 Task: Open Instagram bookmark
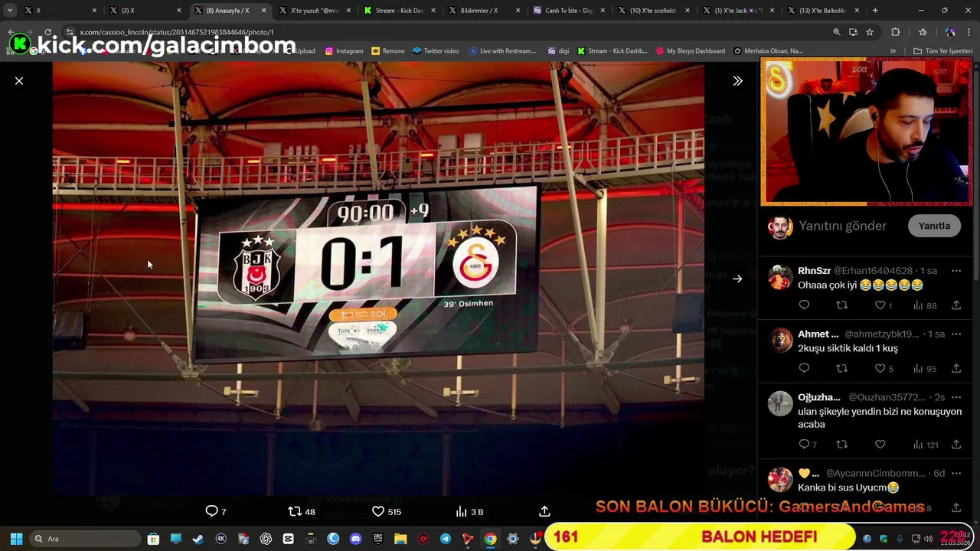coord(344,51)
